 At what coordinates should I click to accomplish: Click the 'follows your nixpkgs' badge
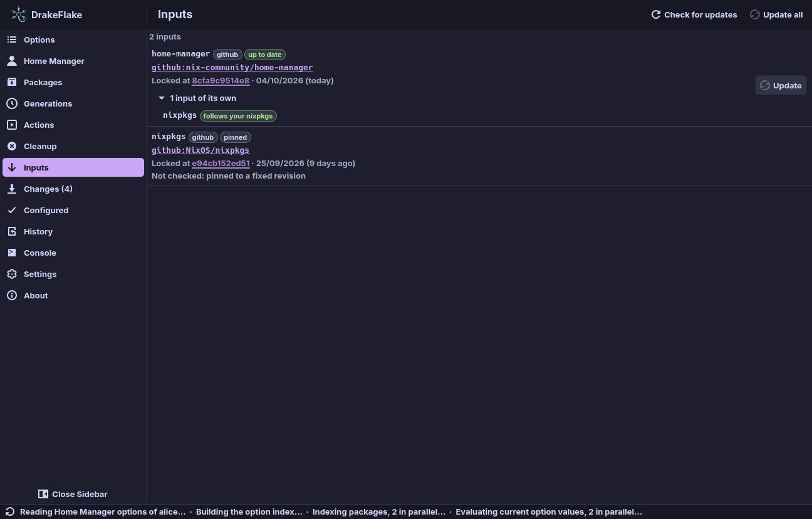coord(238,116)
